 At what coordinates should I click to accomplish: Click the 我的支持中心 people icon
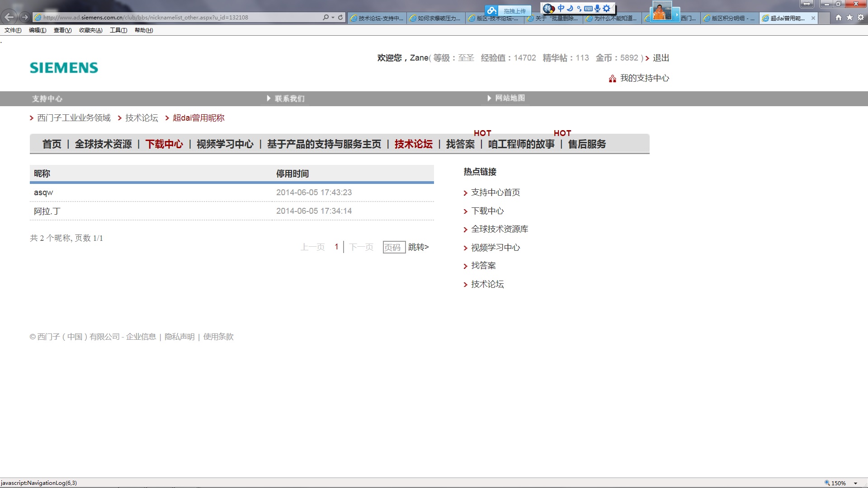(612, 79)
